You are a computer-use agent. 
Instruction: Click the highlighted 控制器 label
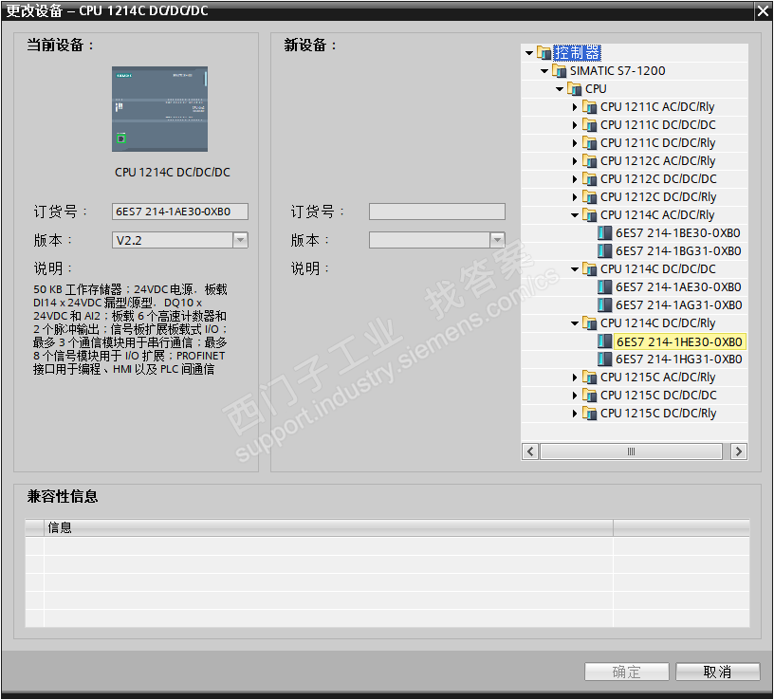(577, 52)
